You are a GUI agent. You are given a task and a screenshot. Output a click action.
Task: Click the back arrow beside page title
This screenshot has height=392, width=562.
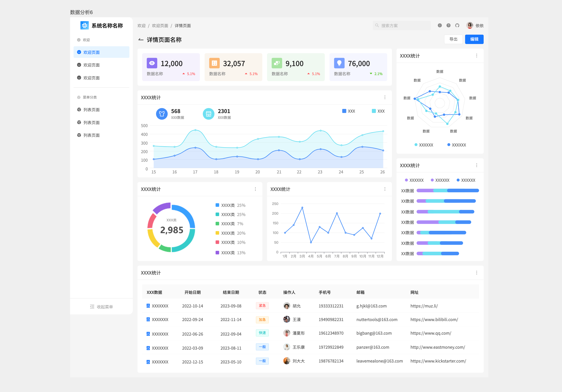pyautogui.click(x=141, y=40)
